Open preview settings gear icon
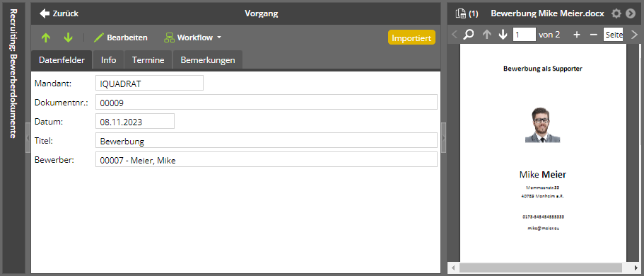644x276 pixels. (x=616, y=13)
